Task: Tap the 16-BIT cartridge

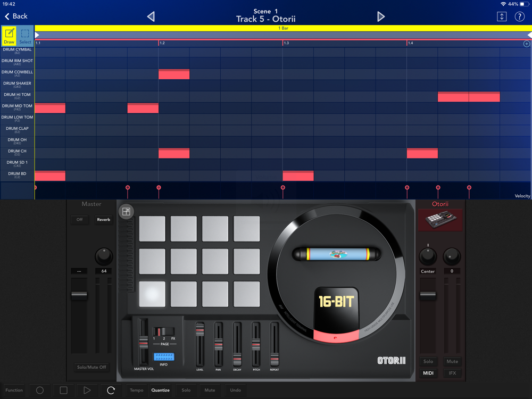Action: pos(336,310)
